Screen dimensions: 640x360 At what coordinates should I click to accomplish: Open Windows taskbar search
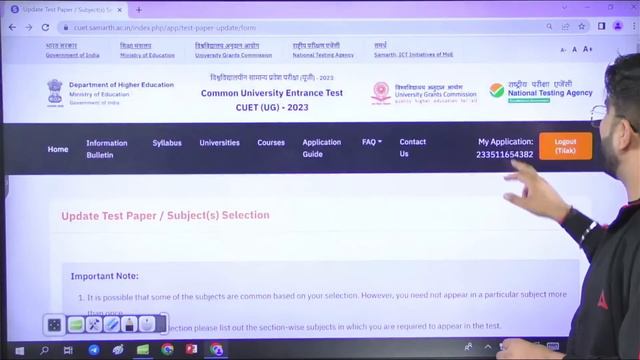[44, 350]
